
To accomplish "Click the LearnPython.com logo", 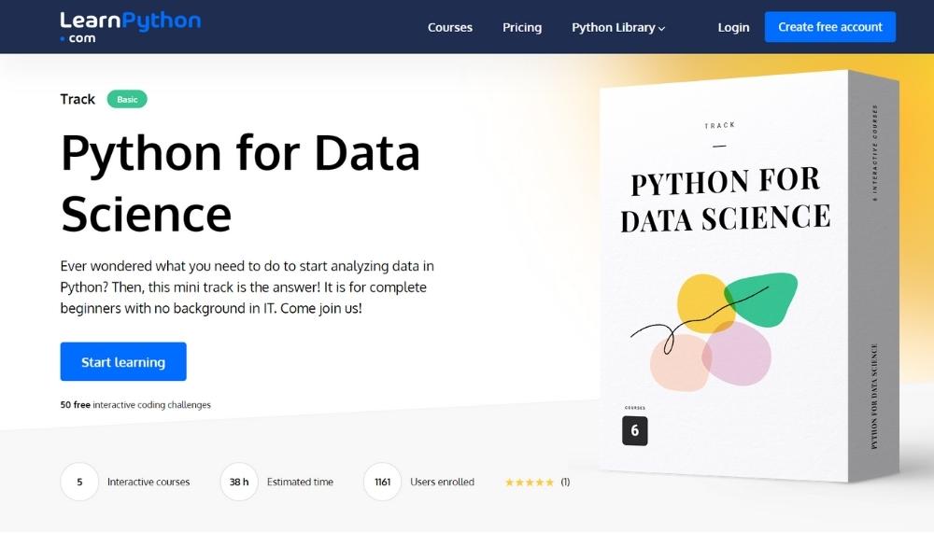I will tap(130, 27).
